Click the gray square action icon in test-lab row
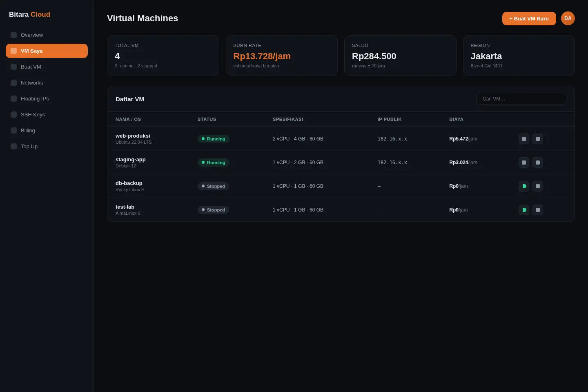This screenshot has width=588, height=392. (x=538, y=210)
